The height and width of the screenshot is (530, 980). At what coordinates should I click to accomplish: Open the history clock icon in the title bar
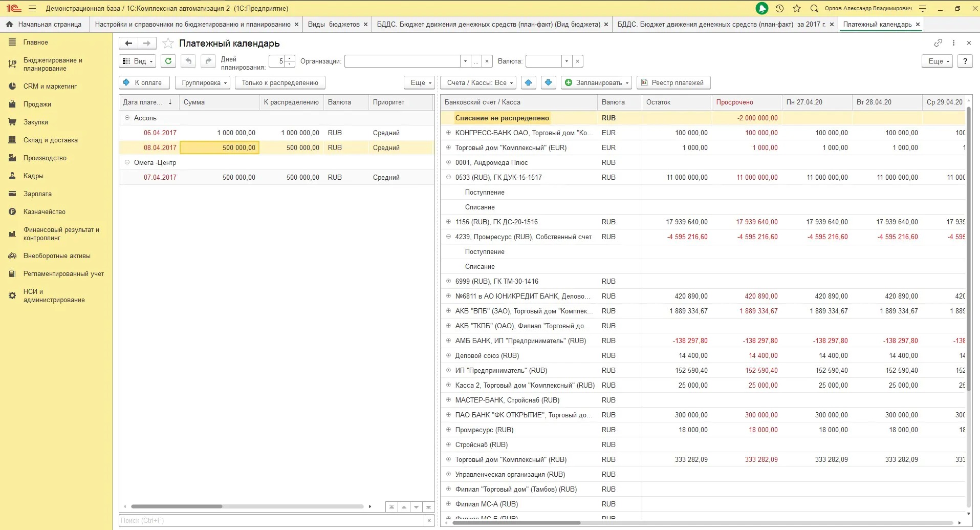tap(779, 8)
